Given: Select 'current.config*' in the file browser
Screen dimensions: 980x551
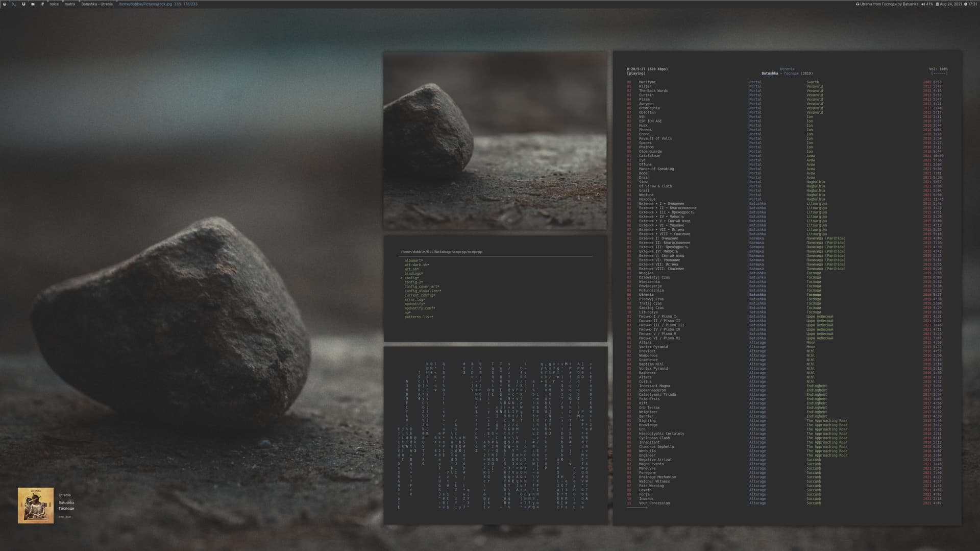Looking at the screenshot, I should click(x=420, y=295).
